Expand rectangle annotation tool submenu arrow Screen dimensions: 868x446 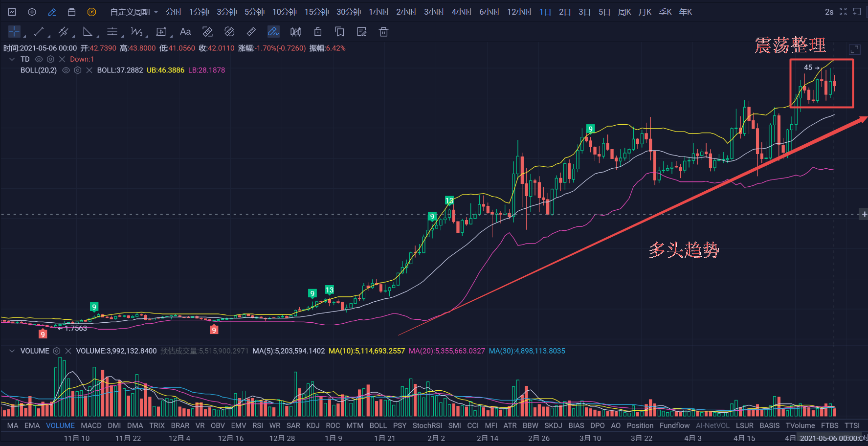pos(171,36)
